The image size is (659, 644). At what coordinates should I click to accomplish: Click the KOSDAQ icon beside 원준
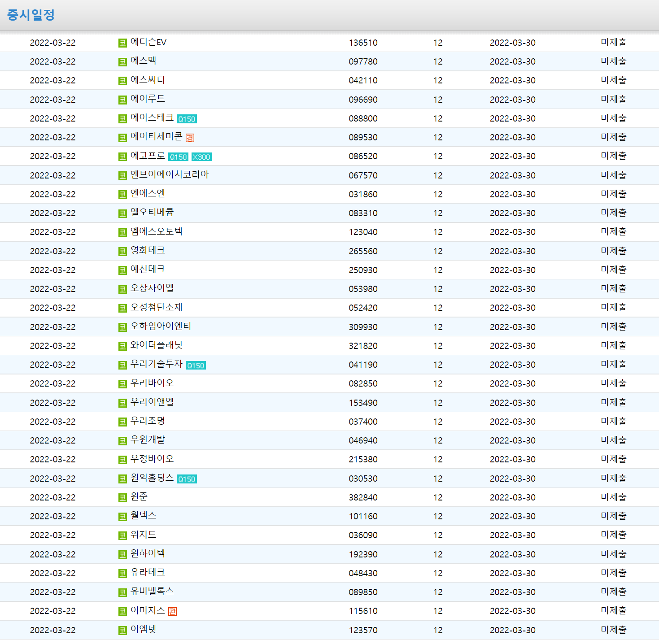(122, 498)
